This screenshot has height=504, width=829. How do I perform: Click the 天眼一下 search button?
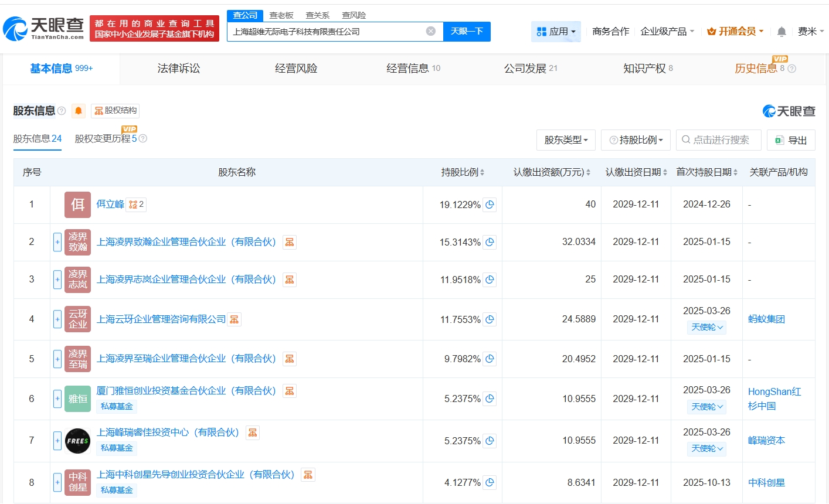[x=467, y=31]
